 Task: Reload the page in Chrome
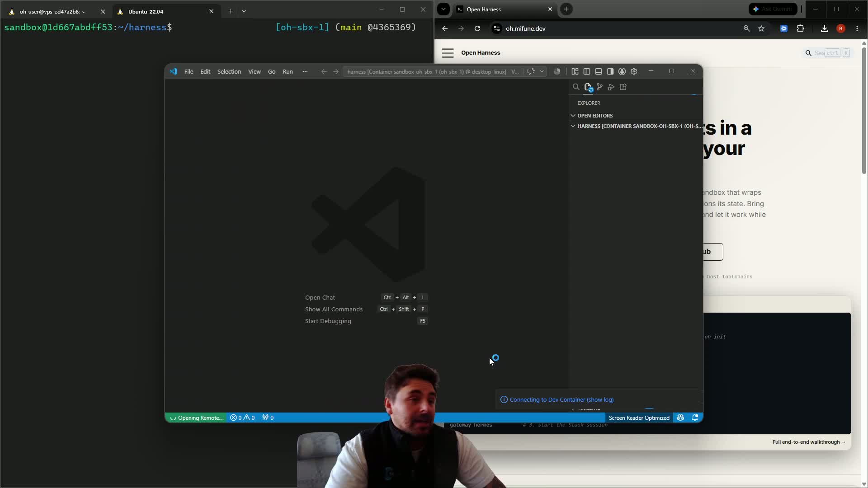coord(477,28)
